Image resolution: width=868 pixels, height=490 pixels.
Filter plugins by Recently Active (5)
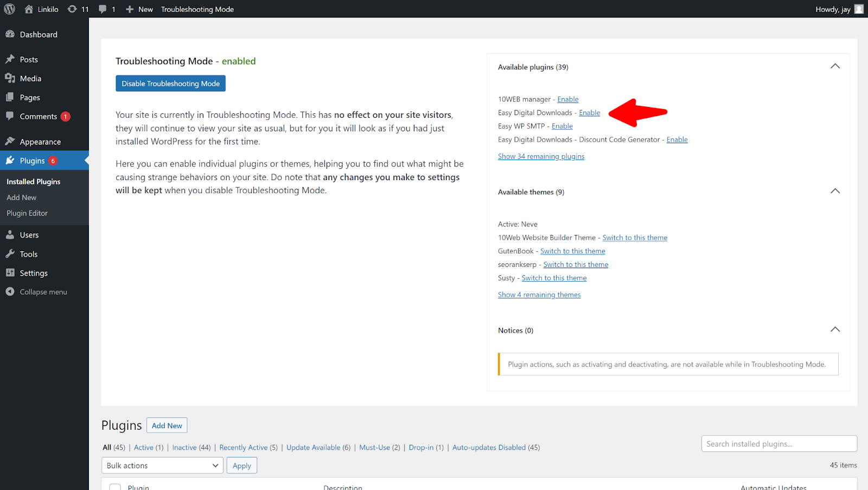coord(248,448)
